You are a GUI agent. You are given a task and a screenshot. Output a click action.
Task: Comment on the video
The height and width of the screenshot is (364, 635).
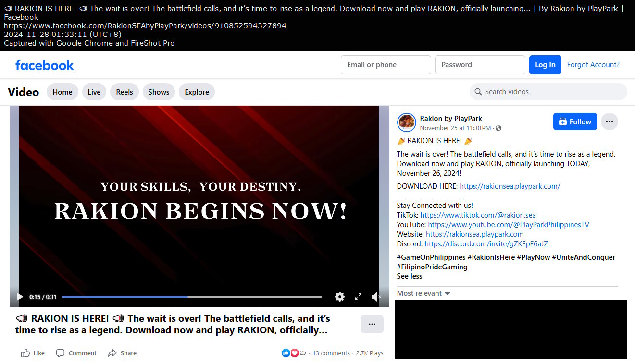pyautogui.click(x=76, y=353)
